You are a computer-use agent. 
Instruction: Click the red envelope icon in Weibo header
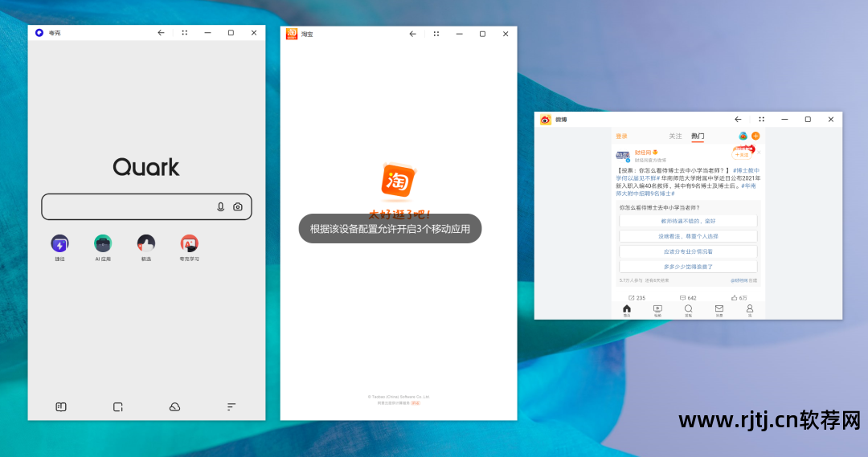coord(743,136)
